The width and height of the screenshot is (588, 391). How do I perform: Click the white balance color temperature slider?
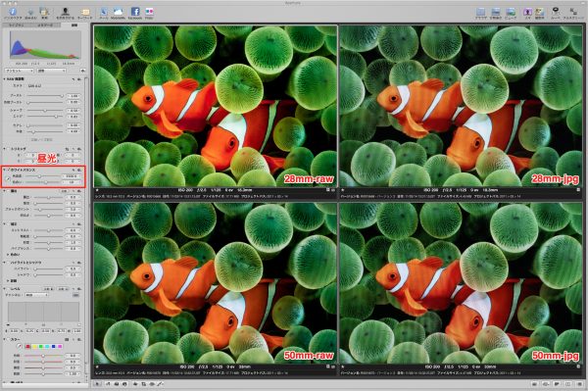coord(42,176)
